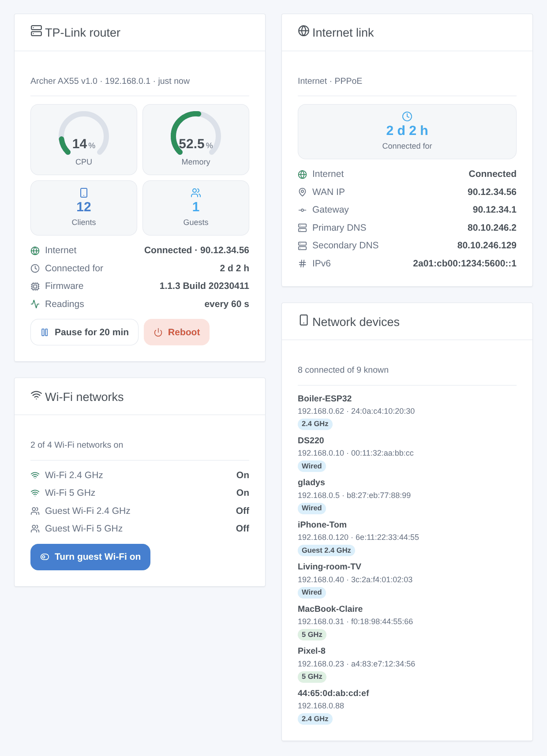Click the server icon beside Primary DNS
547x756 pixels.
pyautogui.click(x=303, y=228)
